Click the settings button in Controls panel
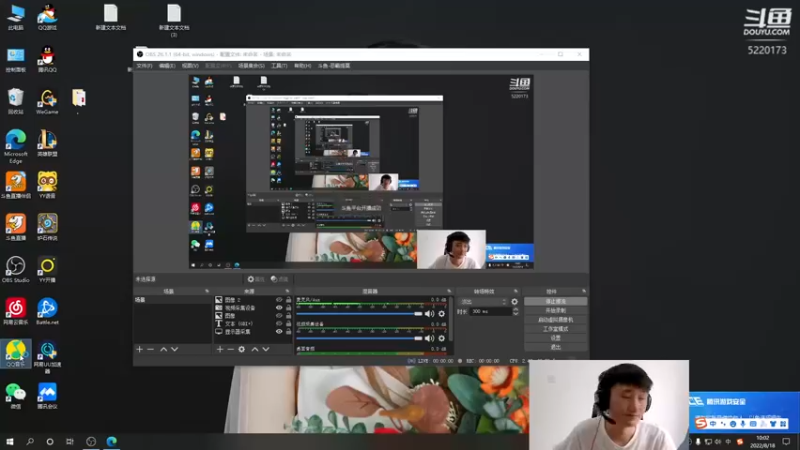The width and height of the screenshot is (800, 450). pyautogui.click(x=556, y=338)
